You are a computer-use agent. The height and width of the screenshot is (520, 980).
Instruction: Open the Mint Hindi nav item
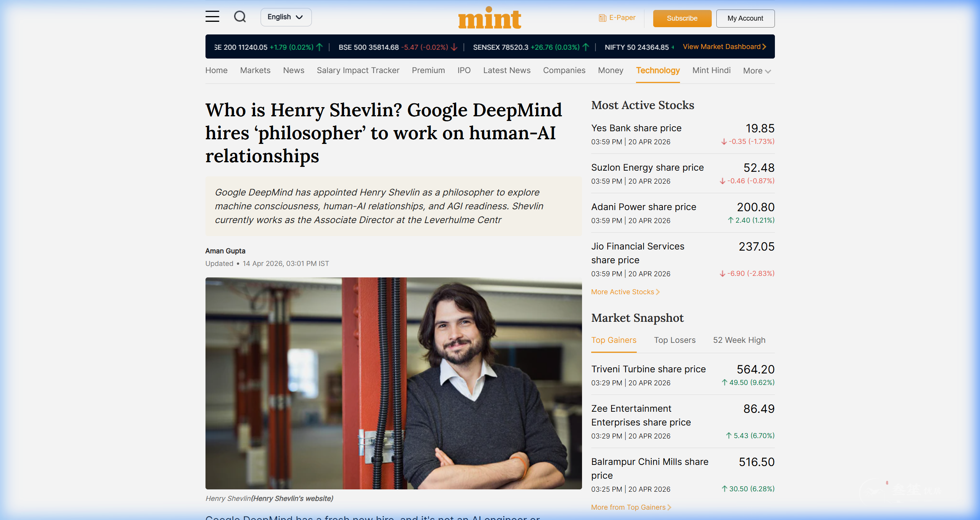(711, 70)
